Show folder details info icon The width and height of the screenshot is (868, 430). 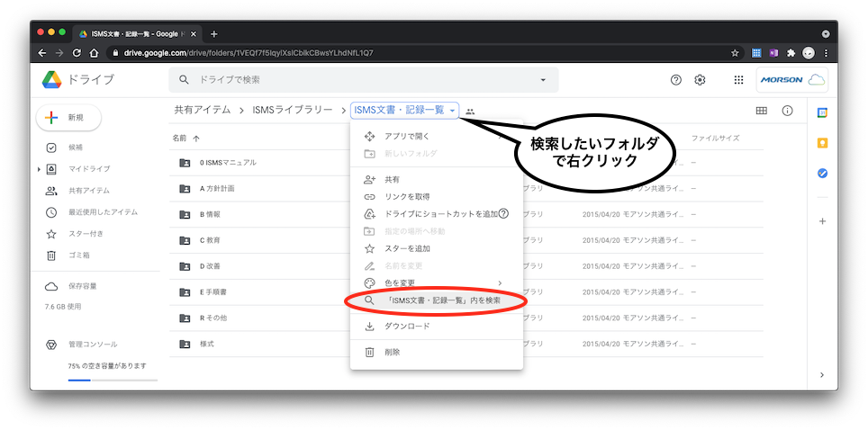coord(787,111)
